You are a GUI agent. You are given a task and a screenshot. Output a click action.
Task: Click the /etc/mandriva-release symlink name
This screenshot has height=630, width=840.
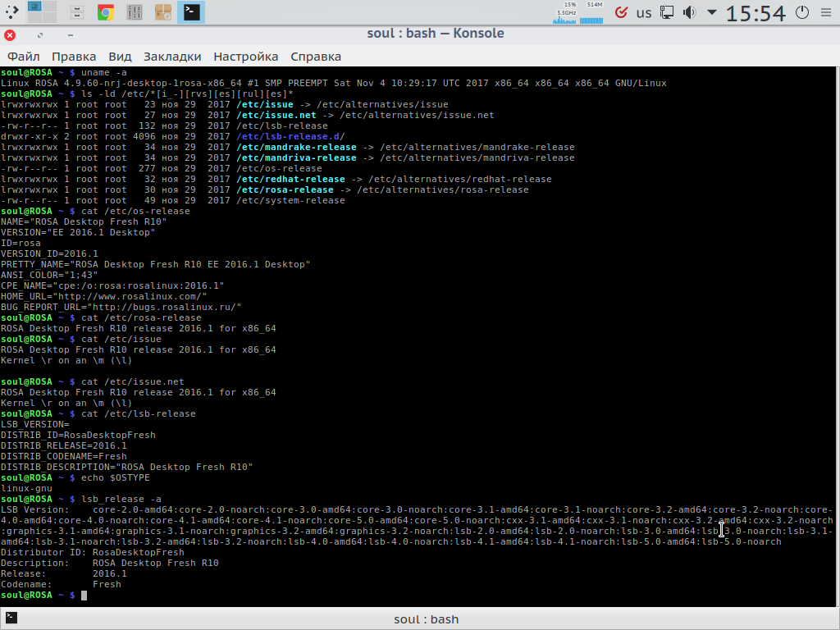click(296, 158)
